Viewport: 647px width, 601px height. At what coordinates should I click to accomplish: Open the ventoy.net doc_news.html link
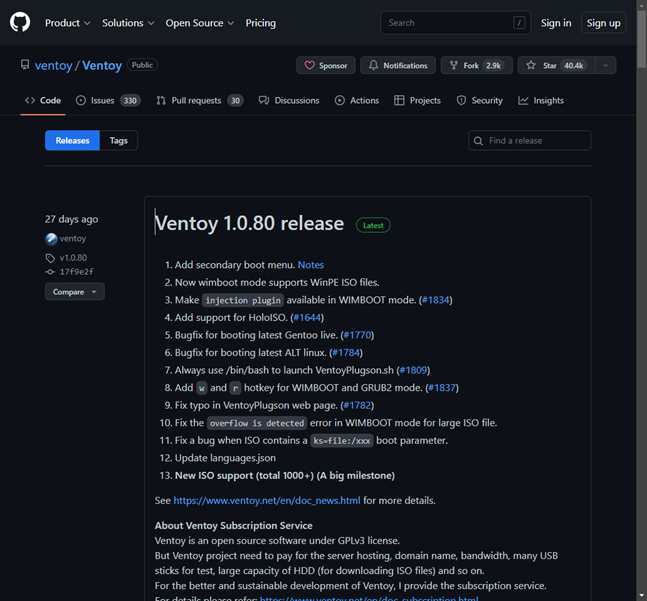(267, 500)
